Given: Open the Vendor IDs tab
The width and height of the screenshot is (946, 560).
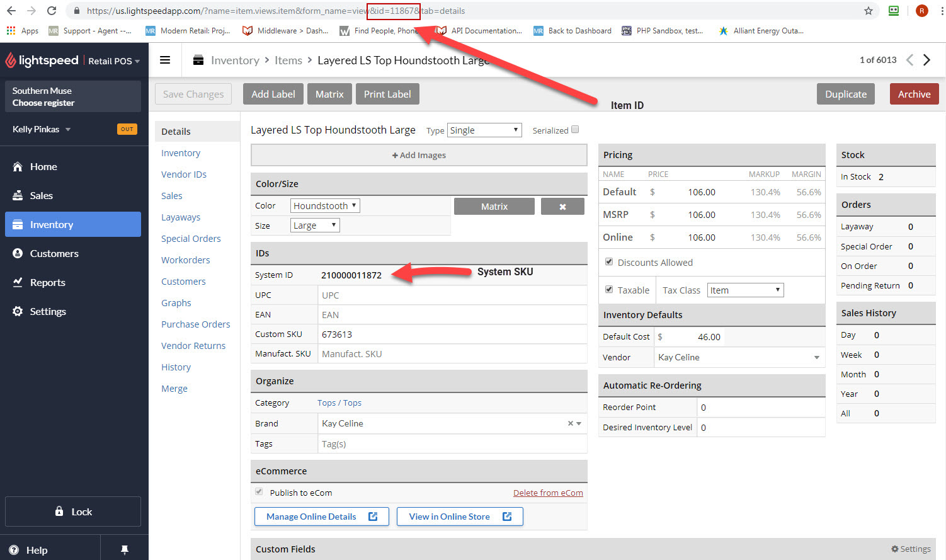Looking at the screenshot, I should coord(184,174).
